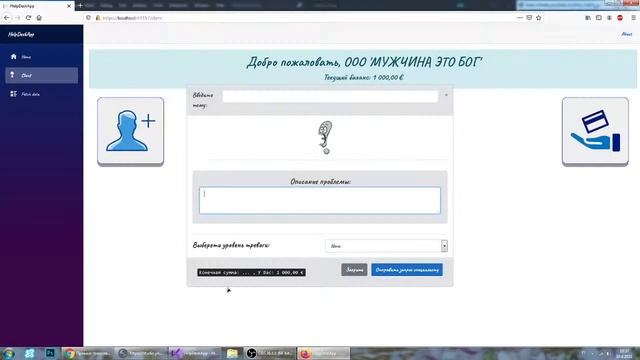Reload the page with the refresh icon
Viewport: 640px width, 360px height.
[28, 18]
